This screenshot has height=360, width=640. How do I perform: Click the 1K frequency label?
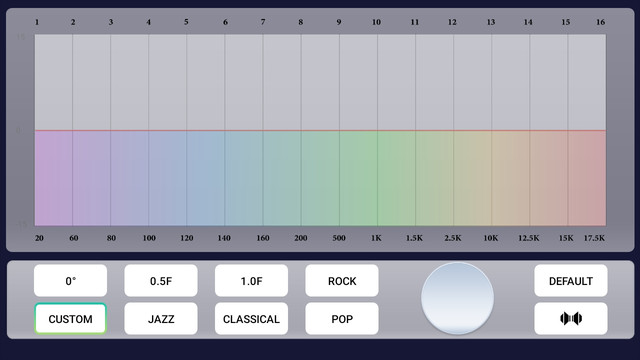coord(376,238)
